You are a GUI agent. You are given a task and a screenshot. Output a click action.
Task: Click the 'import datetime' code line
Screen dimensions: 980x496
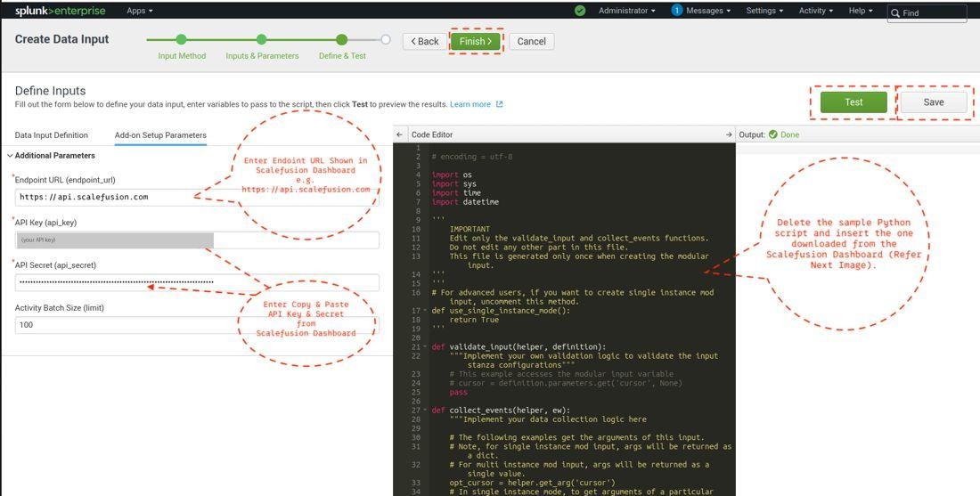point(466,202)
